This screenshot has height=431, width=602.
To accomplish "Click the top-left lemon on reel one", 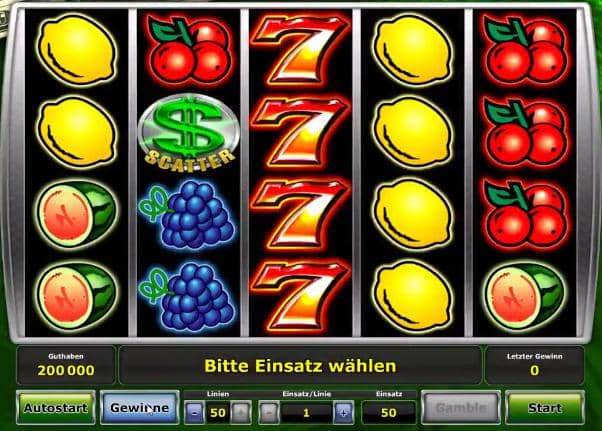I will pos(76,50).
